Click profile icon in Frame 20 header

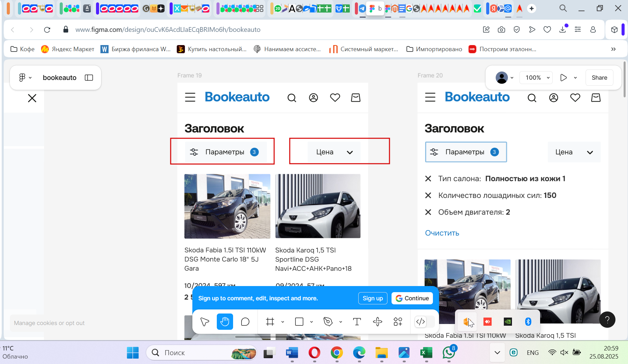554,98
